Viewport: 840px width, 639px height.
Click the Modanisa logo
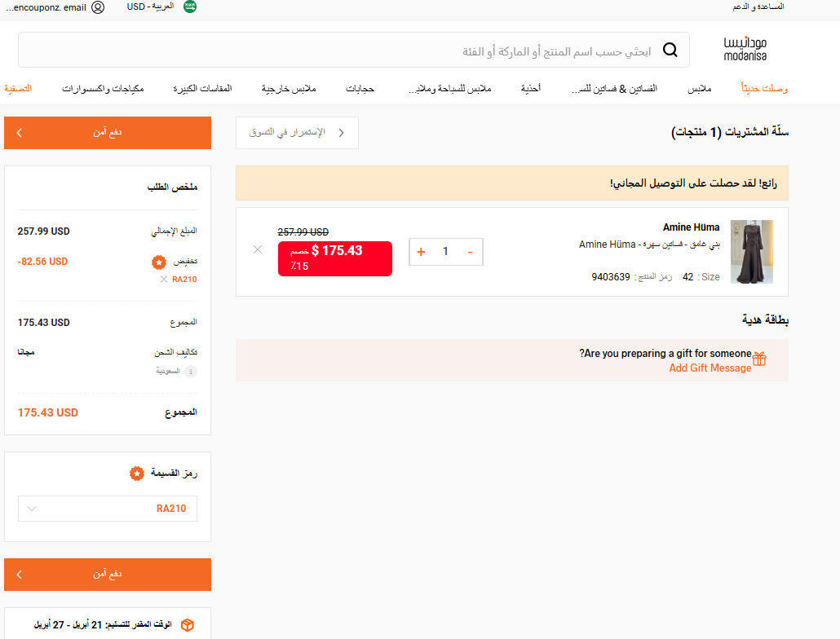pyautogui.click(x=747, y=49)
